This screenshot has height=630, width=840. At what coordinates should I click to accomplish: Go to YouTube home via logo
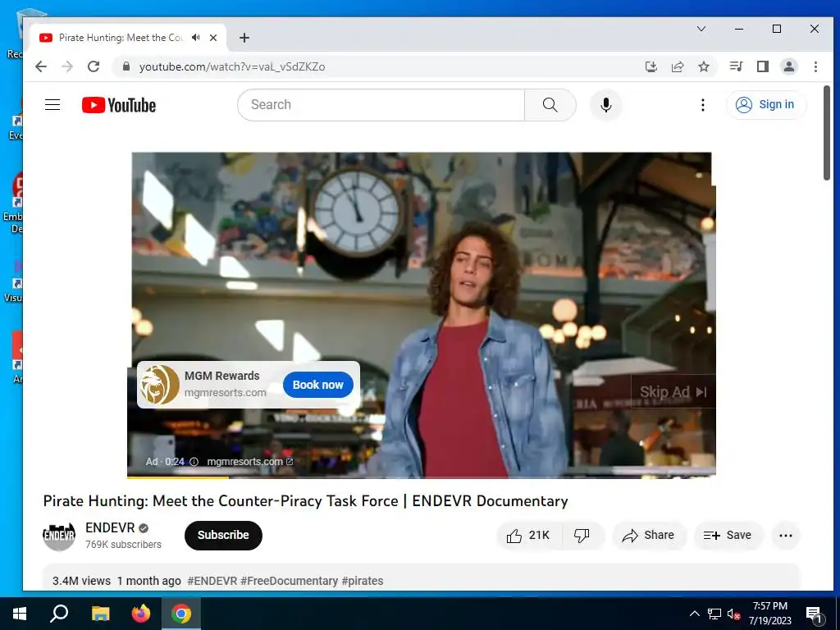click(x=119, y=105)
